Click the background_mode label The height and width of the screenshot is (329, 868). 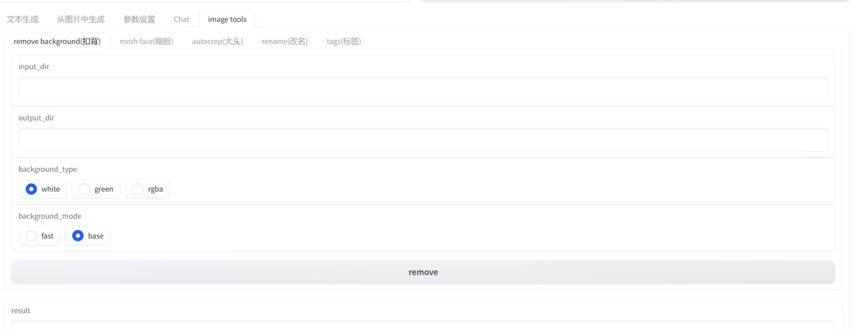[x=50, y=216]
